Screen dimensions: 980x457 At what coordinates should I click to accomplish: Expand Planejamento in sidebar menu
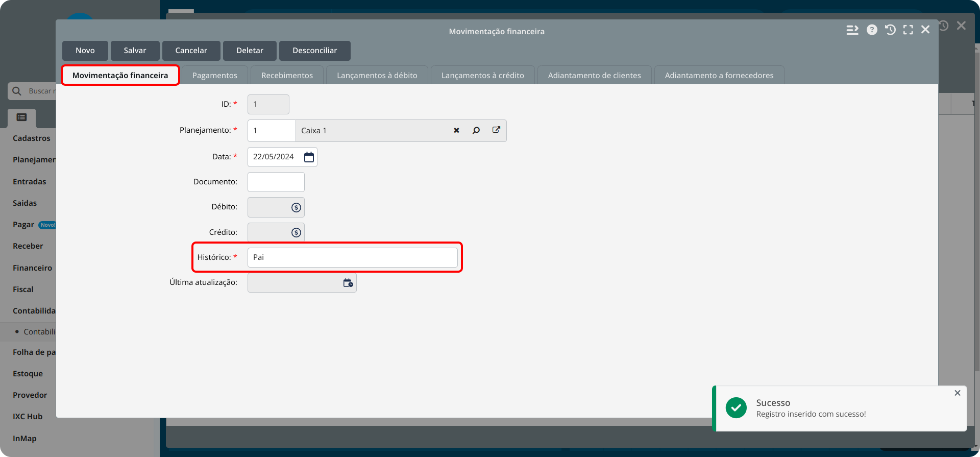34,160
